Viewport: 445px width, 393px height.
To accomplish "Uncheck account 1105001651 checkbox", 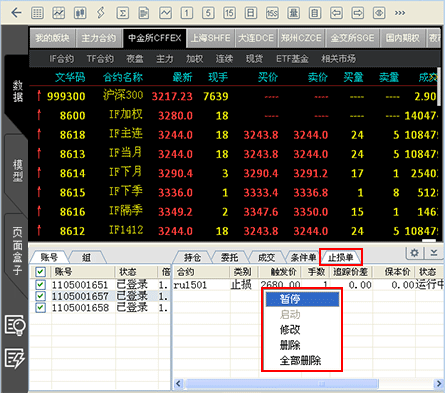I will (40, 285).
